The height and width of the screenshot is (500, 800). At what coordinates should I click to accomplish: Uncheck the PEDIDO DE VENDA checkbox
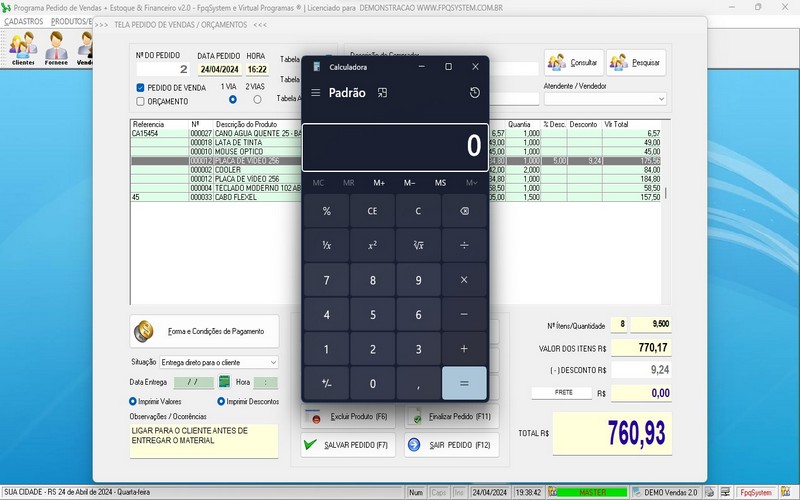(141, 88)
